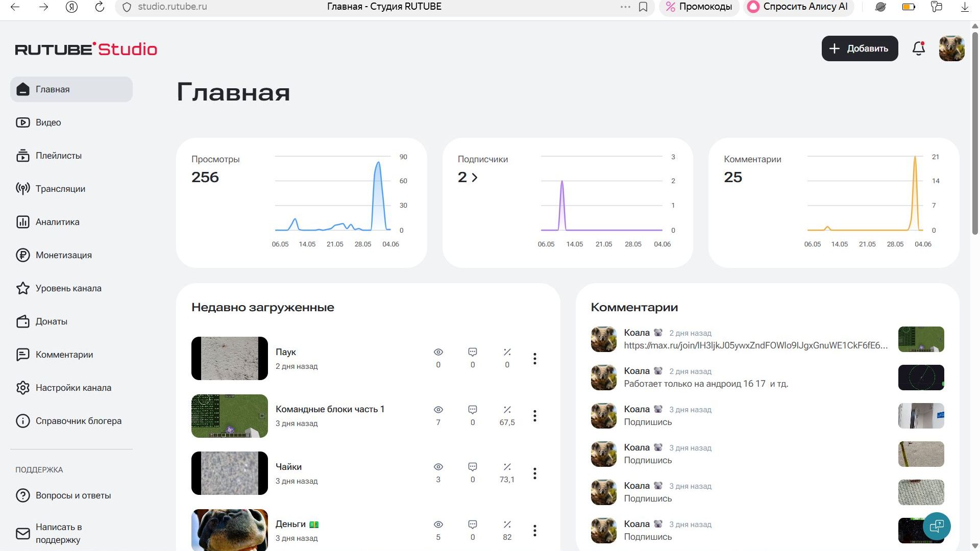Open the Видео section icon
Image resolution: width=980 pixels, height=551 pixels.
[23, 122]
